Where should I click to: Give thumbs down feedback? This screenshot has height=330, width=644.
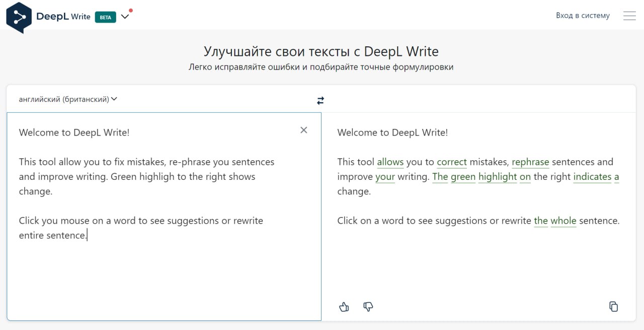[368, 306]
